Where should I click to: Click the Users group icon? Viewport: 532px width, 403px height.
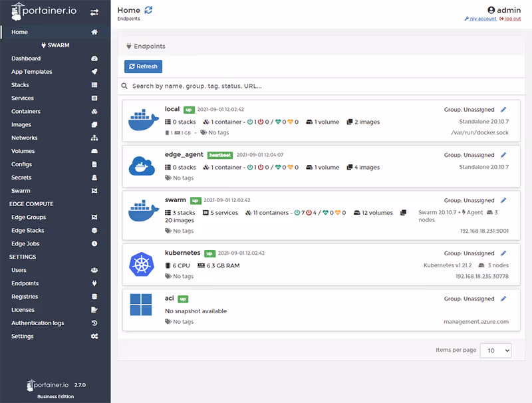tap(94, 270)
